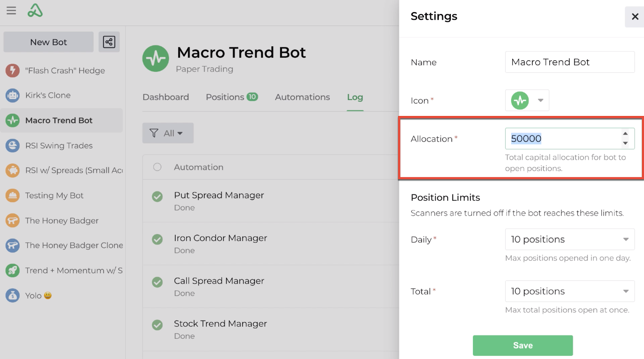Click the "Flash Crash" Hedge lightning icon
The image size is (644, 359).
[12, 71]
